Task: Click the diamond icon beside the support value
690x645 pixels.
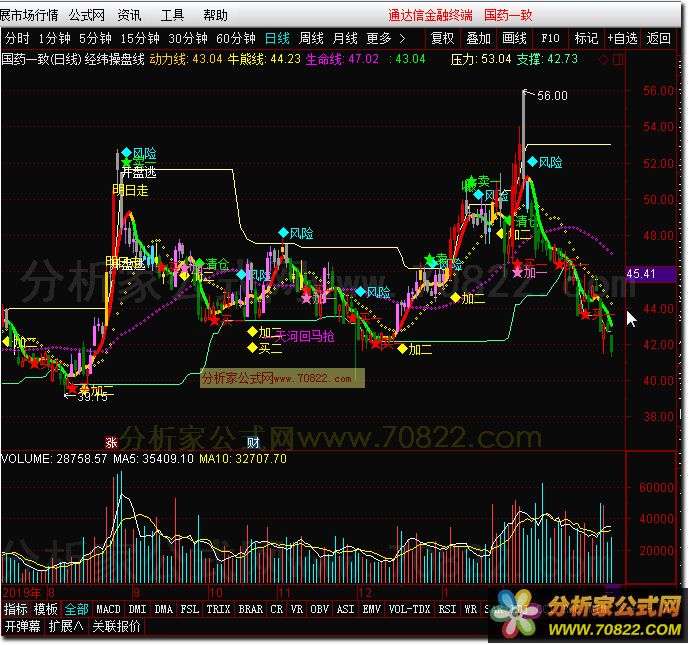Action: (603, 59)
